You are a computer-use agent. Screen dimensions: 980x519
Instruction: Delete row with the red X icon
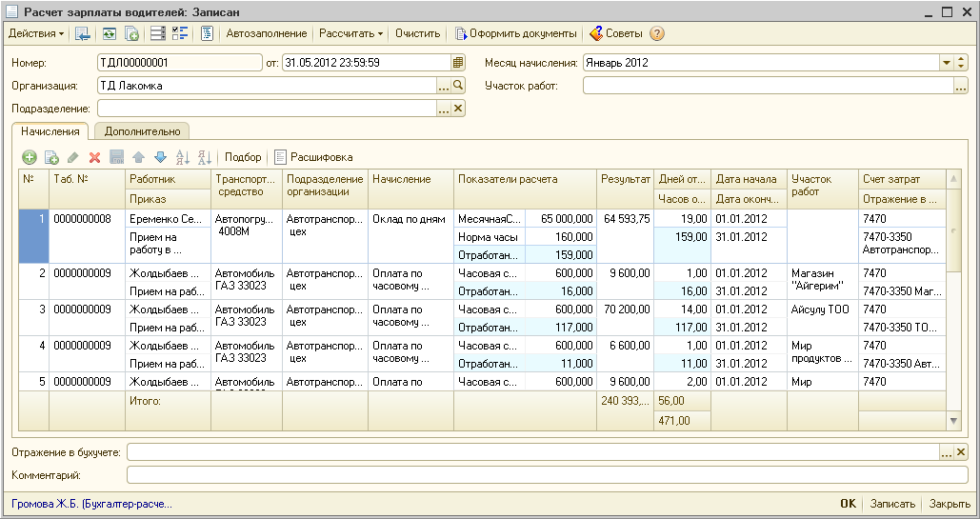[94, 157]
